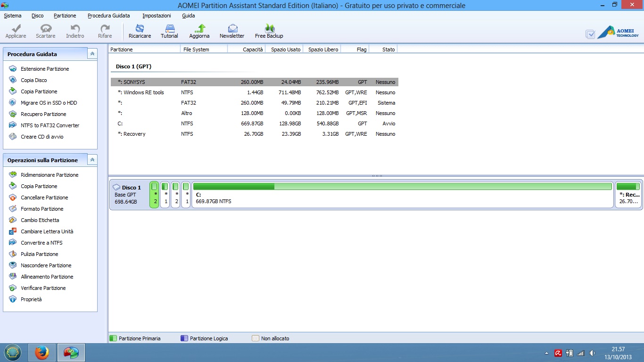Choose Cambio Etichetta operation
Viewport: 644px width, 362px height.
40,220
